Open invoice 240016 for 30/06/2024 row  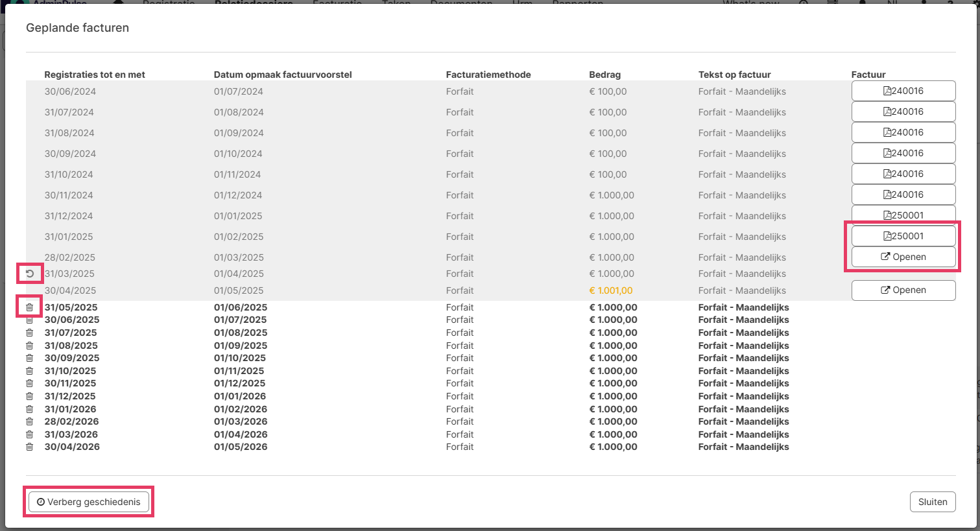tap(903, 91)
